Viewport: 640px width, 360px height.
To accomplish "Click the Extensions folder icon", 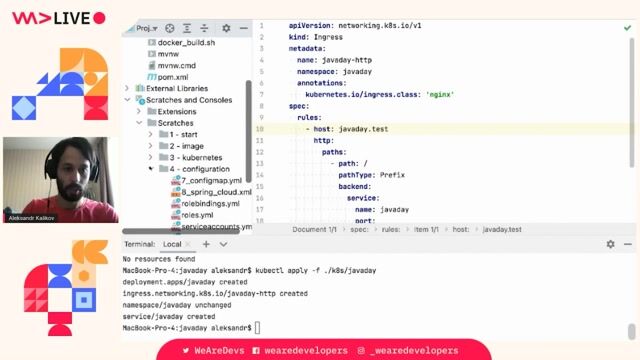I will (152, 111).
